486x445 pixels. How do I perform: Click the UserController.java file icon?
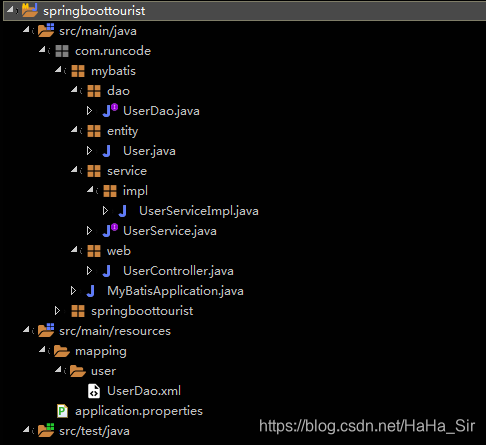click(107, 271)
